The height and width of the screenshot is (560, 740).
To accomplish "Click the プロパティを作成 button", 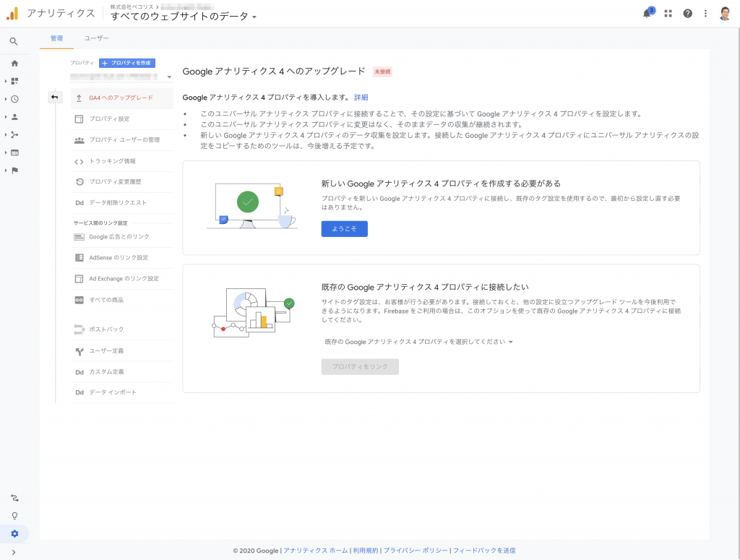I will [127, 63].
